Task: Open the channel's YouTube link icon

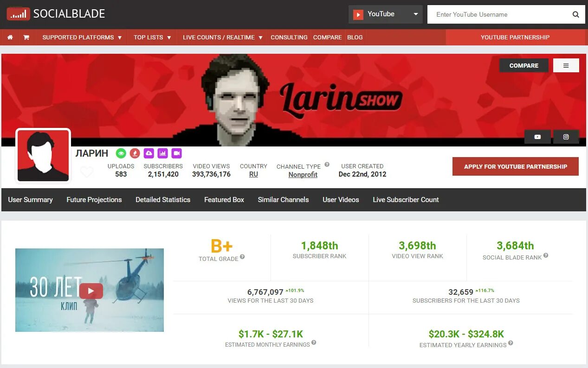Action: point(537,137)
